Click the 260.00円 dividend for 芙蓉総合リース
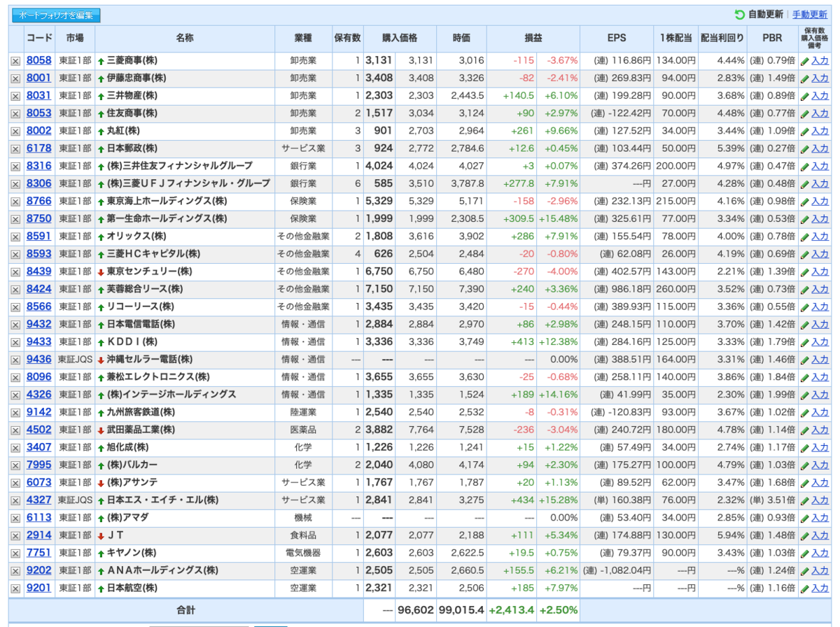 click(676, 289)
